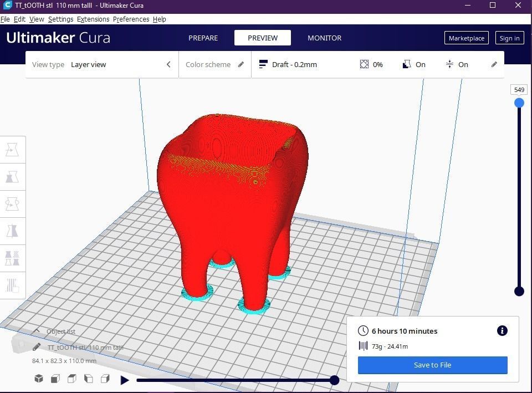Expand the Draft - 0.2mm print settings
The image size is (532, 393).
377,64
